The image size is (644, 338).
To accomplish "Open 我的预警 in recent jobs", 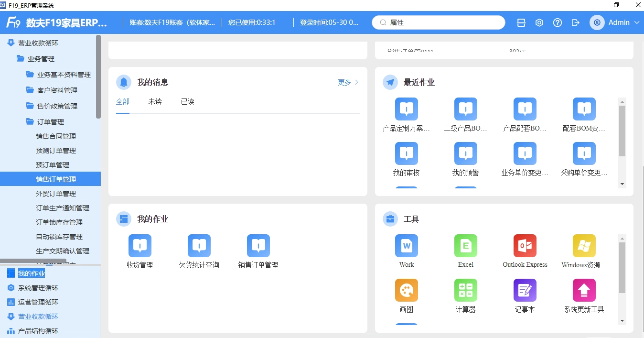I will [x=466, y=153].
